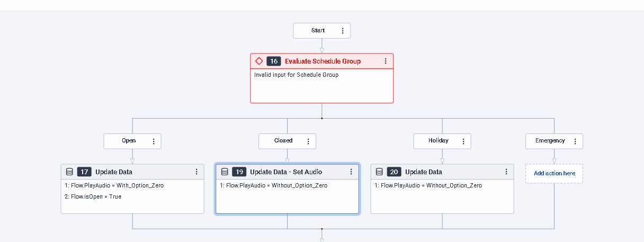Click database icon on action 20
Screen dimensions: 644x242
click(379, 172)
